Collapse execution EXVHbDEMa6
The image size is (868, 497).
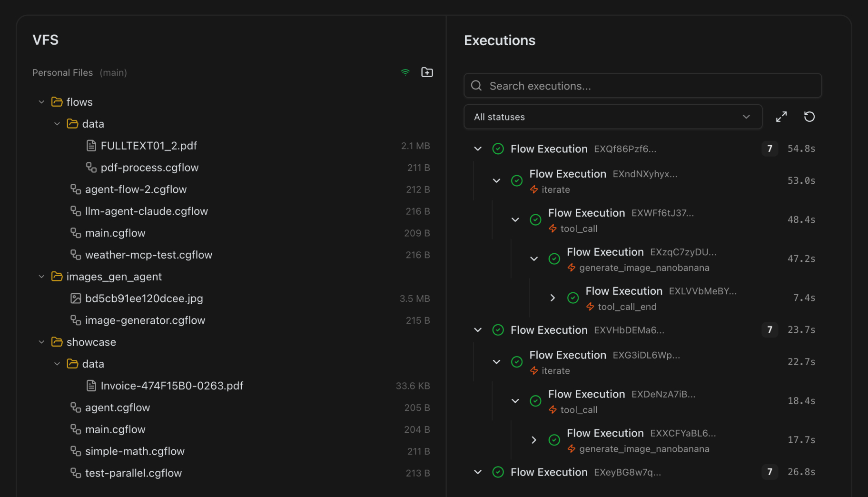point(478,330)
